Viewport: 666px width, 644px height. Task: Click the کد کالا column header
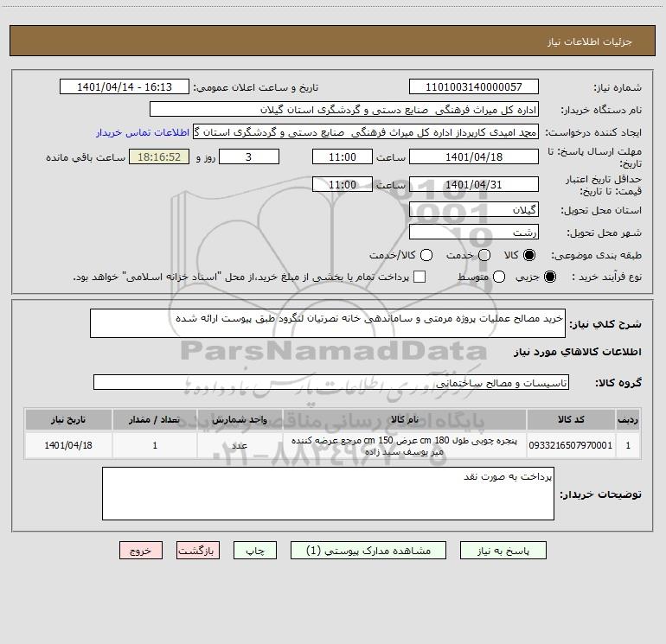571,419
